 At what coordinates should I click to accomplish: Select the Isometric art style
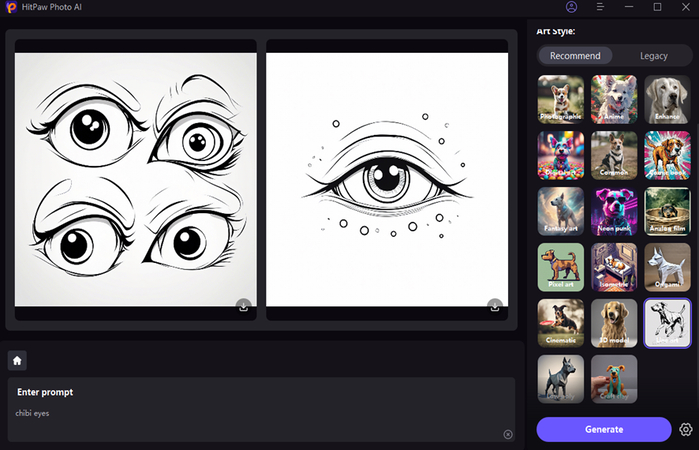coord(614,267)
